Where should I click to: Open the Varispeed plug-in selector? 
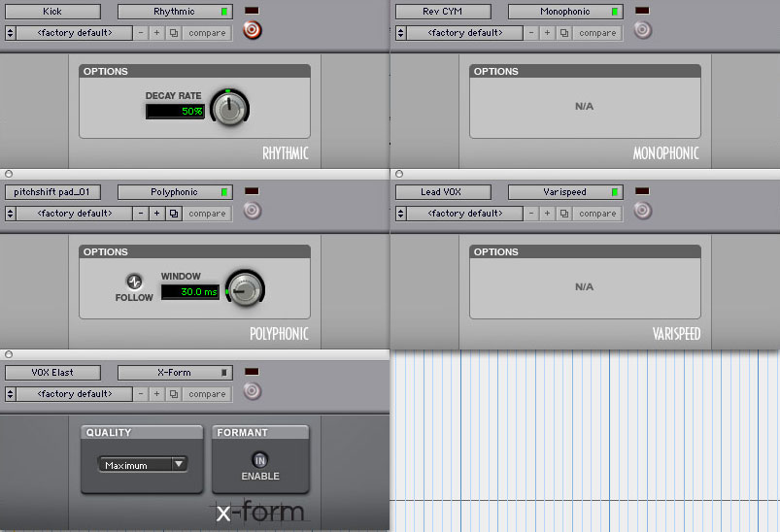pos(564,192)
